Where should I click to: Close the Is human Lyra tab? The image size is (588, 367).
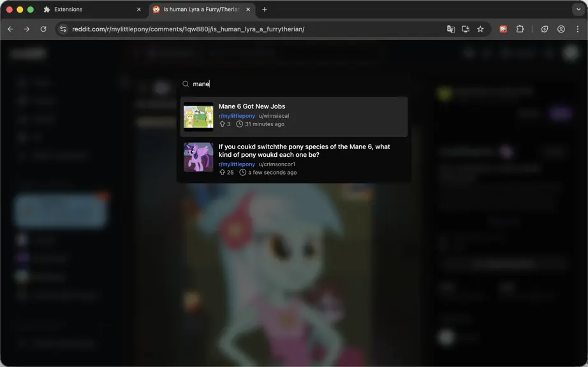coord(248,10)
